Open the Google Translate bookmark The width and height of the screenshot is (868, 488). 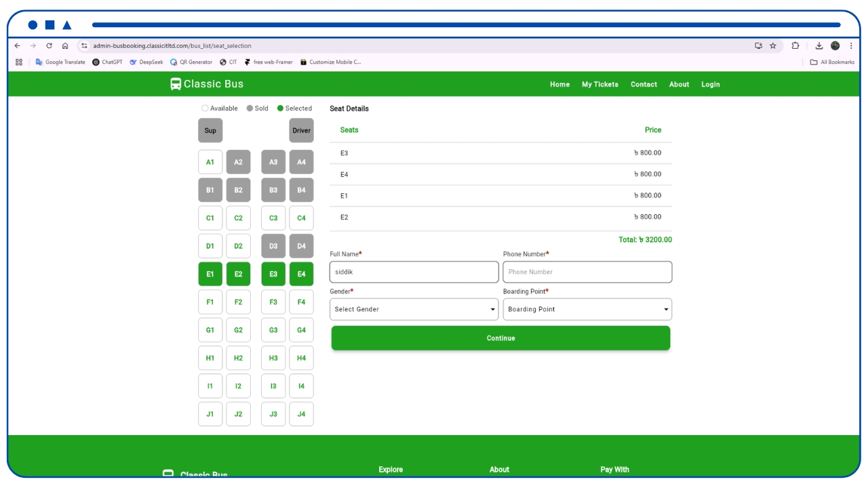point(60,62)
